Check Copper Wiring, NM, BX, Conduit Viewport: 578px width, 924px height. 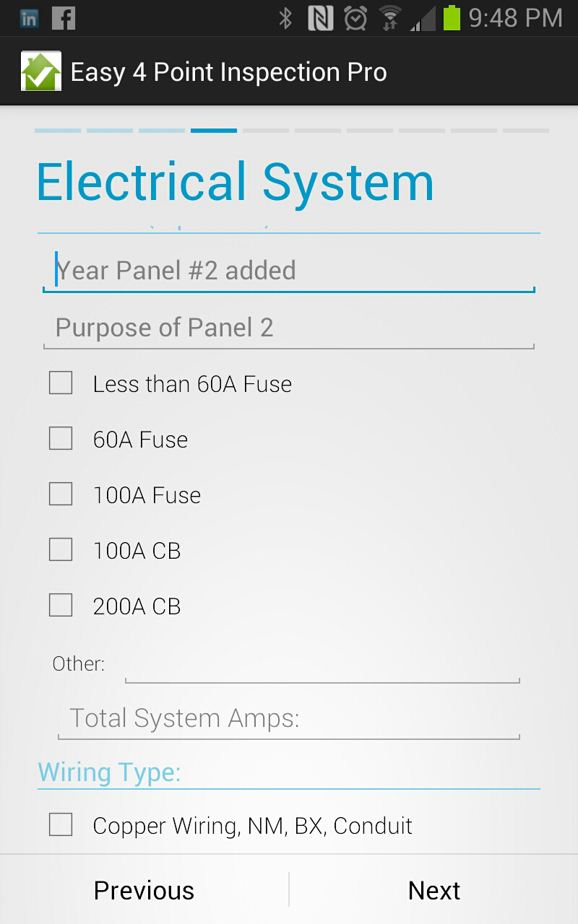click(61, 824)
